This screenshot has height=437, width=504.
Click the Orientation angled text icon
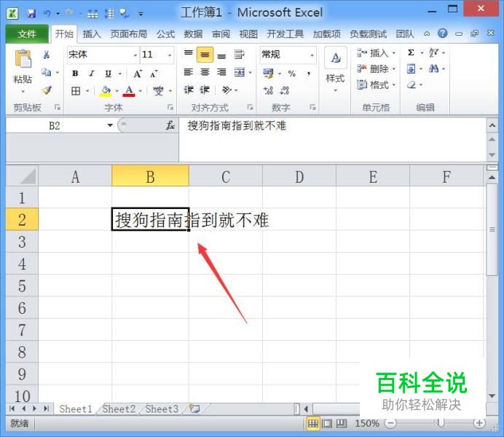(x=227, y=90)
